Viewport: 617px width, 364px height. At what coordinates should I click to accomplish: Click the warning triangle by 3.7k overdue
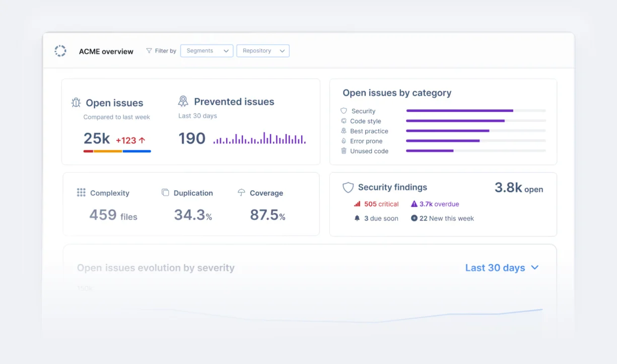pos(414,204)
